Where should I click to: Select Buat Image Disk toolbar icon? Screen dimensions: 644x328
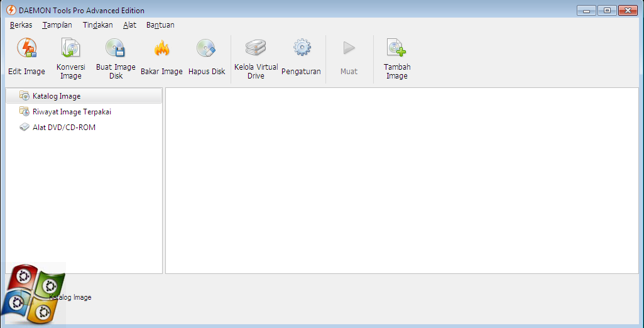pos(116,48)
